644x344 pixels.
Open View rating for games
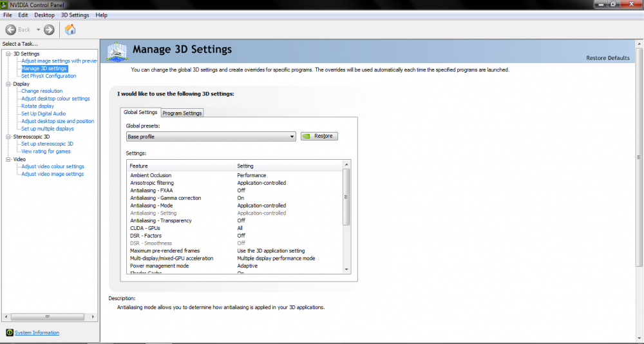[46, 151]
